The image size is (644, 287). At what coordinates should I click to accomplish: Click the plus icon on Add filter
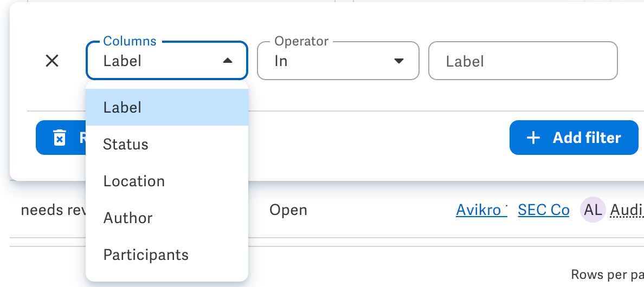533,138
